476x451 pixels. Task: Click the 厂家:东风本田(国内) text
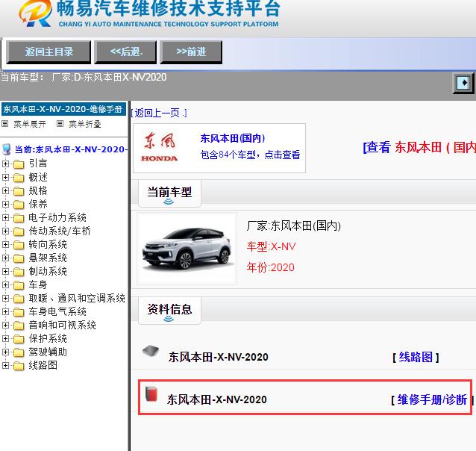(293, 225)
